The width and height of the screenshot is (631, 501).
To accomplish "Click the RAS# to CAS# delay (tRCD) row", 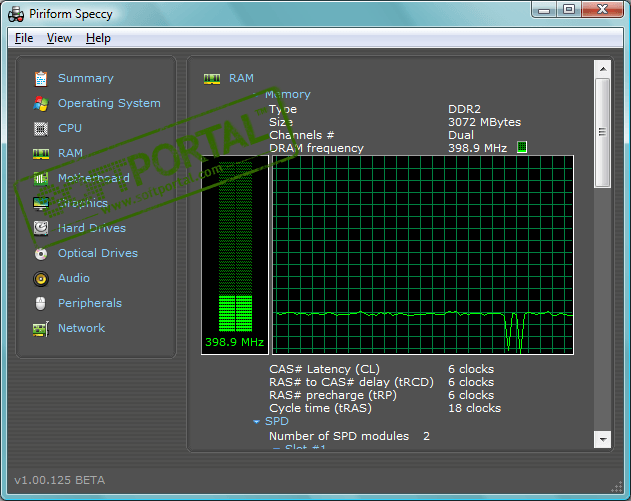I will [381, 382].
